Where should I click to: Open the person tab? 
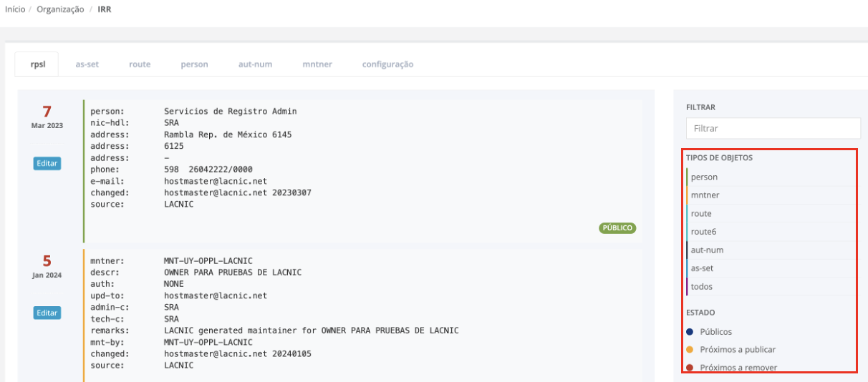coord(194,64)
